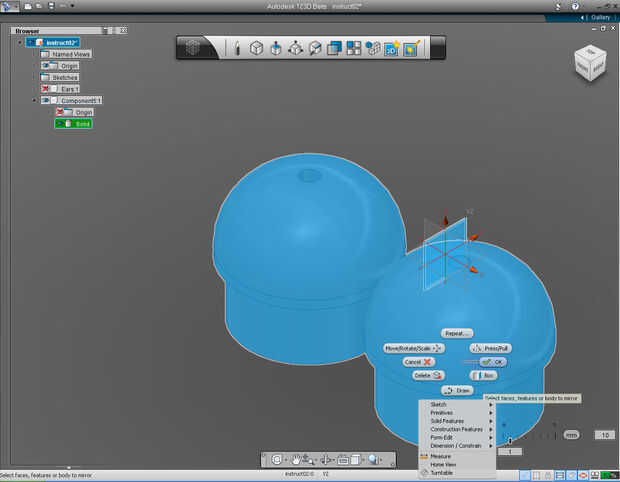Select the sphere and boxes tool icon
This screenshot has height=482, width=620.
(372, 48)
